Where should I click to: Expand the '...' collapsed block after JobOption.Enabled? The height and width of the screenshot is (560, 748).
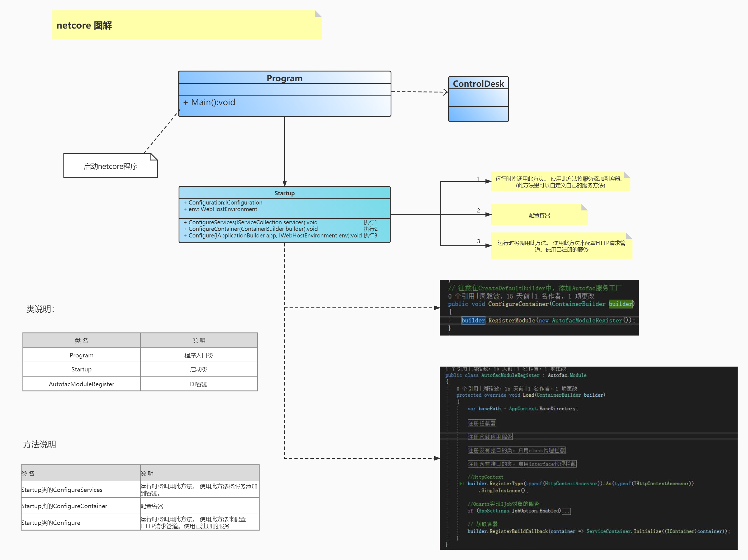pyautogui.click(x=566, y=511)
